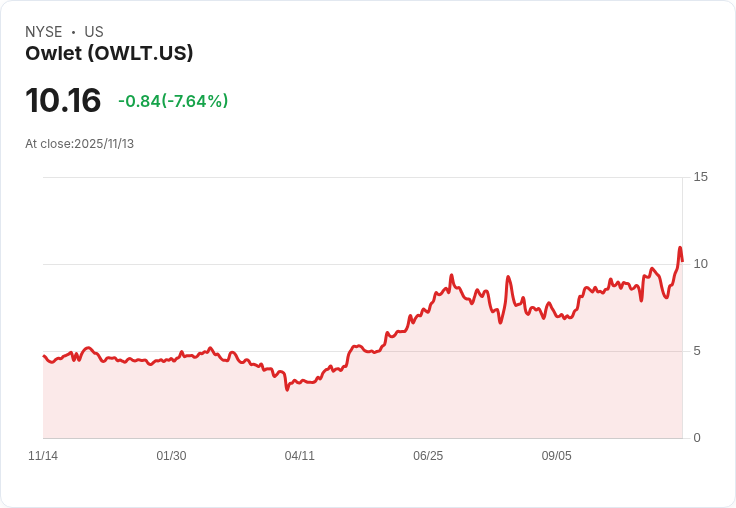Click the US market label
Viewport: 736px width, 508px height.
point(94,32)
